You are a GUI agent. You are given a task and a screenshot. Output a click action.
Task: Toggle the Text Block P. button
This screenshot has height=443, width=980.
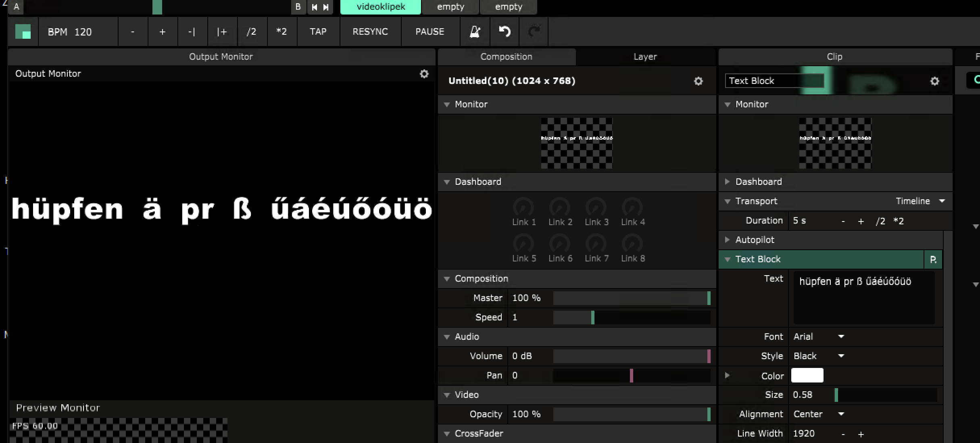pyautogui.click(x=933, y=259)
